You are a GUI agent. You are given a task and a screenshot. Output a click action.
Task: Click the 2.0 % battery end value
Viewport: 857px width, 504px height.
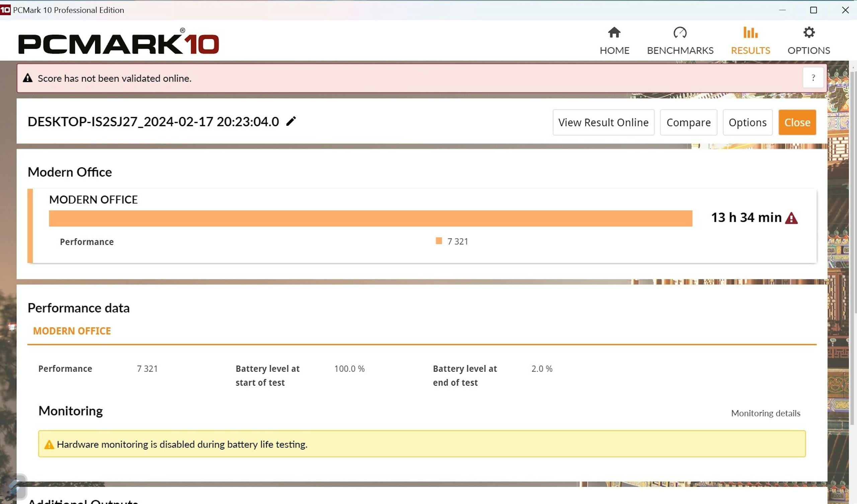pyautogui.click(x=542, y=369)
